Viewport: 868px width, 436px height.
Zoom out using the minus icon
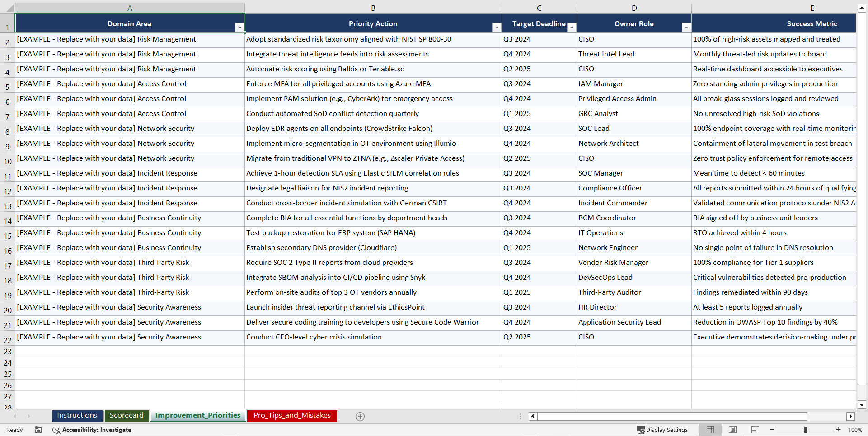pyautogui.click(x=772, y=430)
